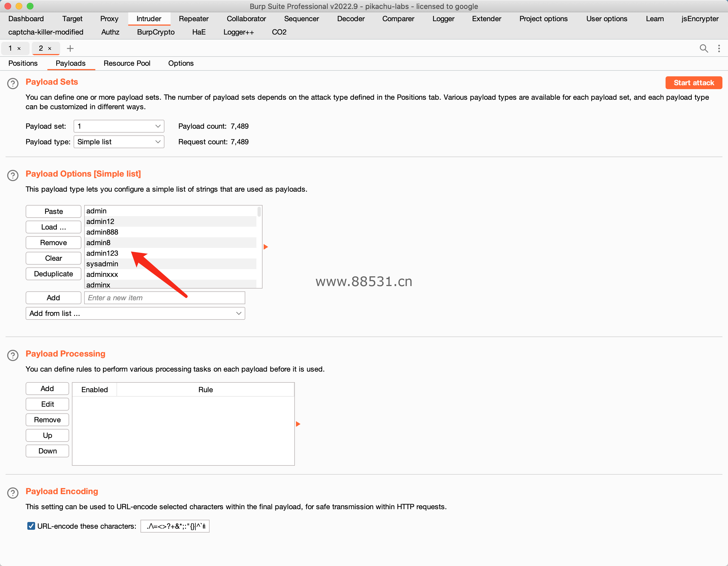Add a new Intruder tab with plus

coord(70,49)
